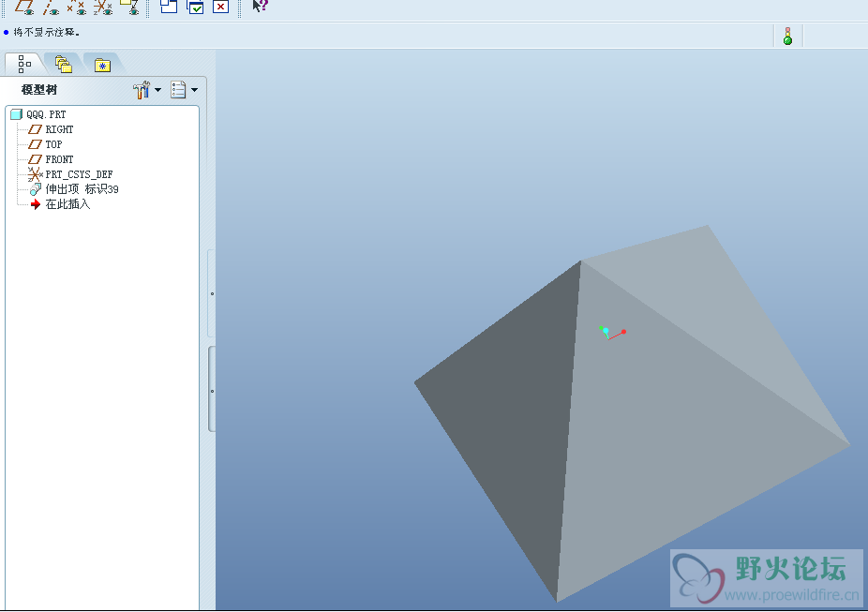Click the model tree Settings list icon
868x612 pixels.
[178, 90]
